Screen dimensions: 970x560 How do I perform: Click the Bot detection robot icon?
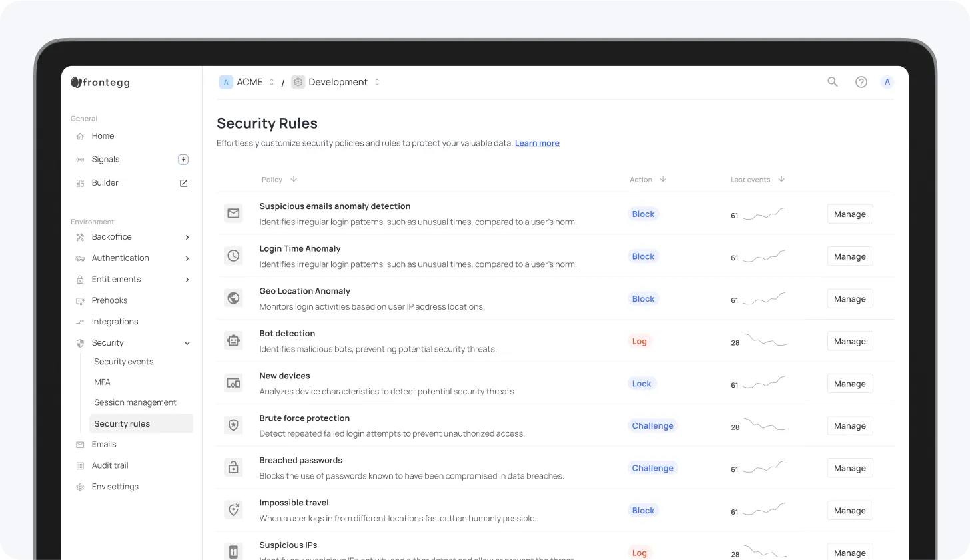[233, 341]
